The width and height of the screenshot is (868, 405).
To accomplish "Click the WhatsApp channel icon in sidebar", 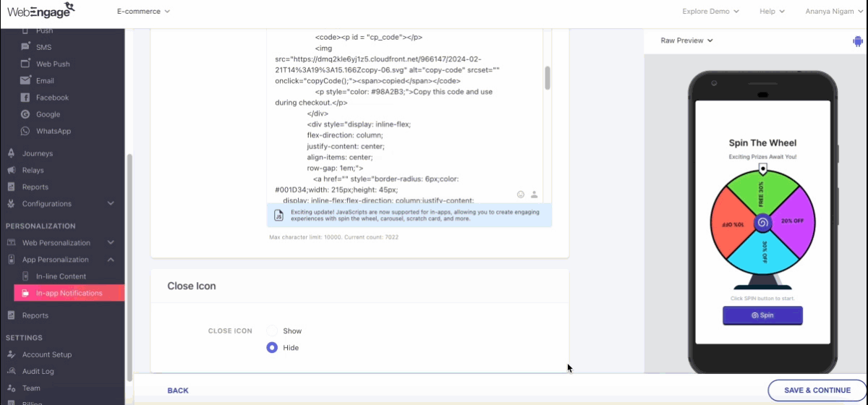I will click(x=25, y=131).
